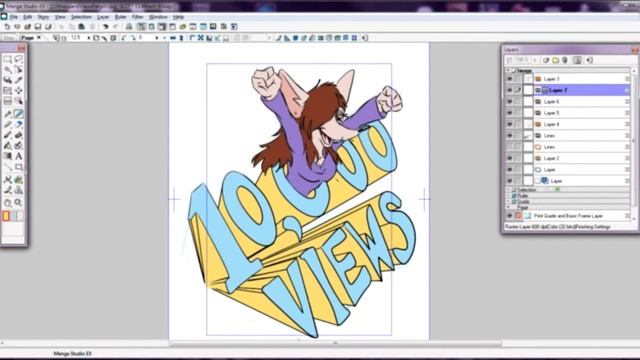Toggle the Ruler group checkbox
The height and width of the screenshot is (360, 640).
point(514,196)
